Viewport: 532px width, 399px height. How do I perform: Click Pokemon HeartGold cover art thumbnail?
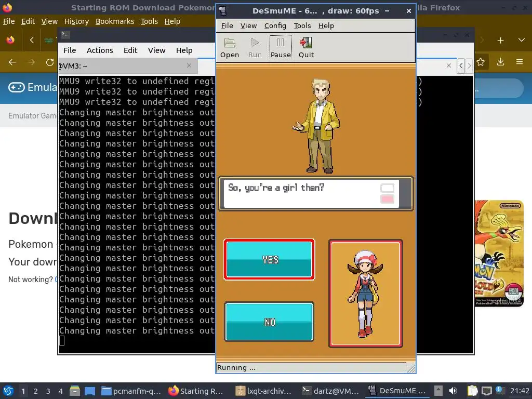pos(499,254)
